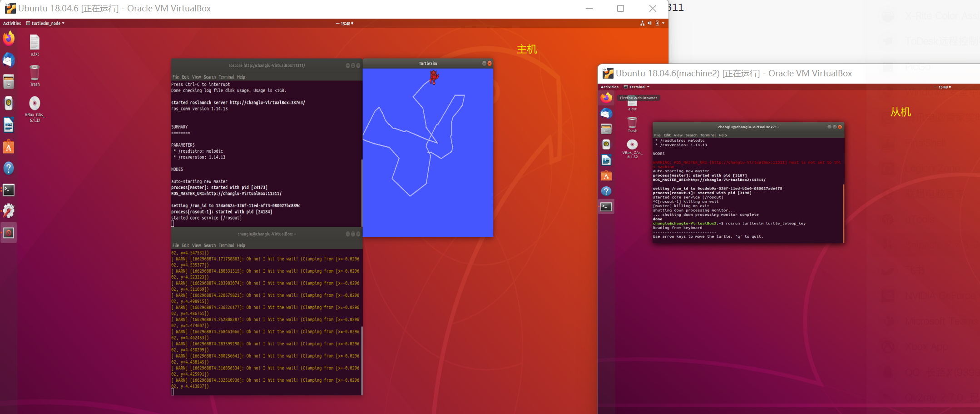Open Help icon in the left VM dock
This screenshot has height=414, width=980.
(x=9, y=168)
